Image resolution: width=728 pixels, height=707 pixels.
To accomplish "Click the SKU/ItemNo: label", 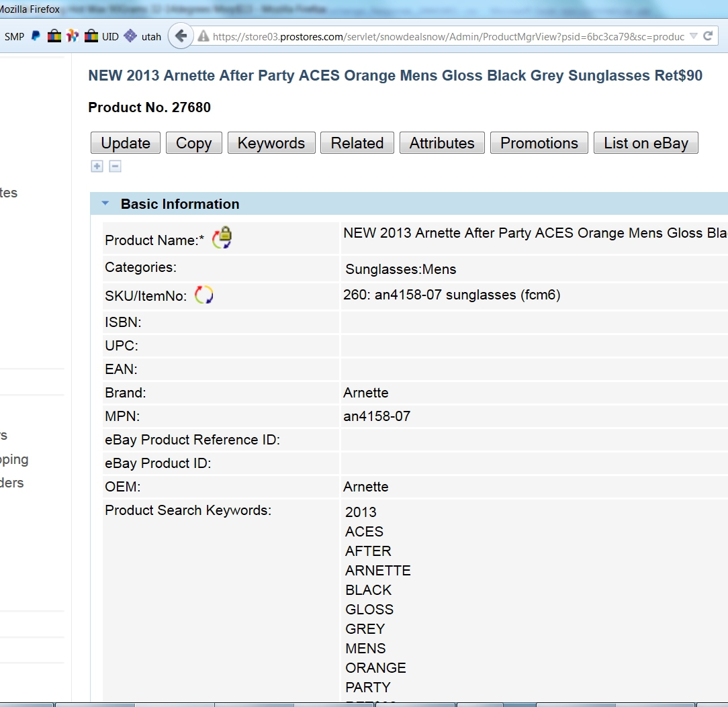I will click(x=146, y=296).
